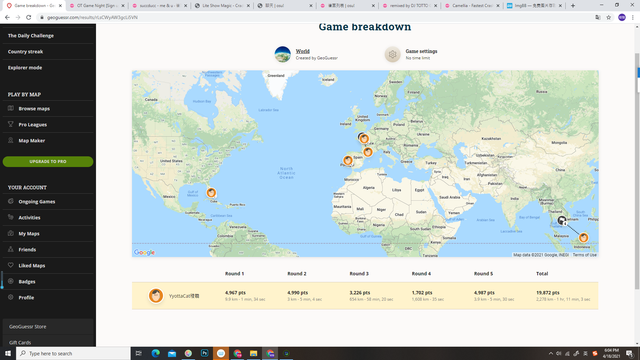Open Microsoft Edge from the taskbar

156,353
